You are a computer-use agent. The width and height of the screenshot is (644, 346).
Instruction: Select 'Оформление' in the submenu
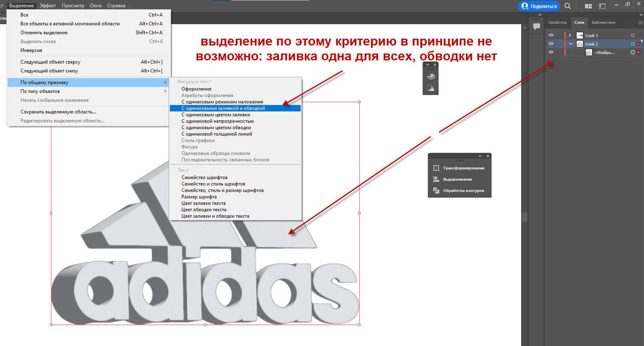click(x=235, y=89)
